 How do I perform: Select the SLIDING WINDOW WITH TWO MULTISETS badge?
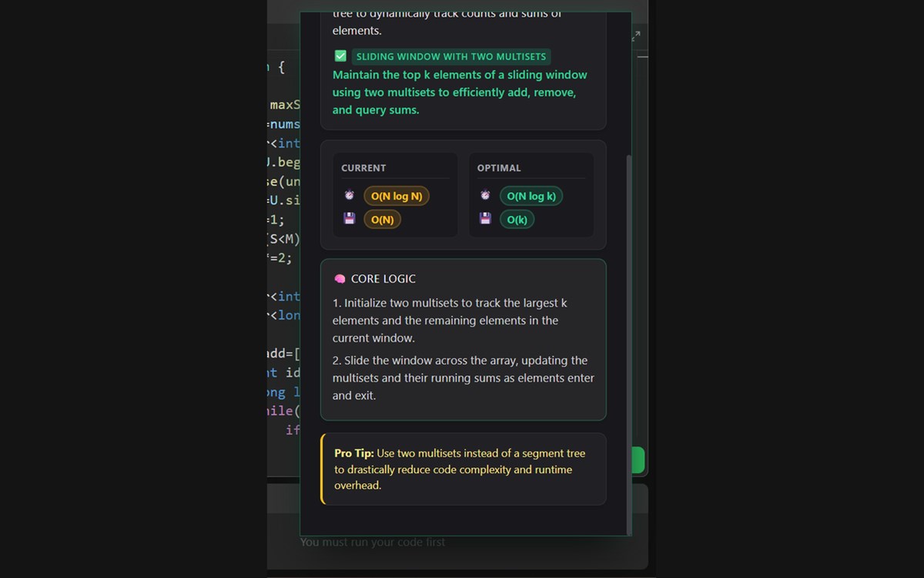tap(451, 56)
